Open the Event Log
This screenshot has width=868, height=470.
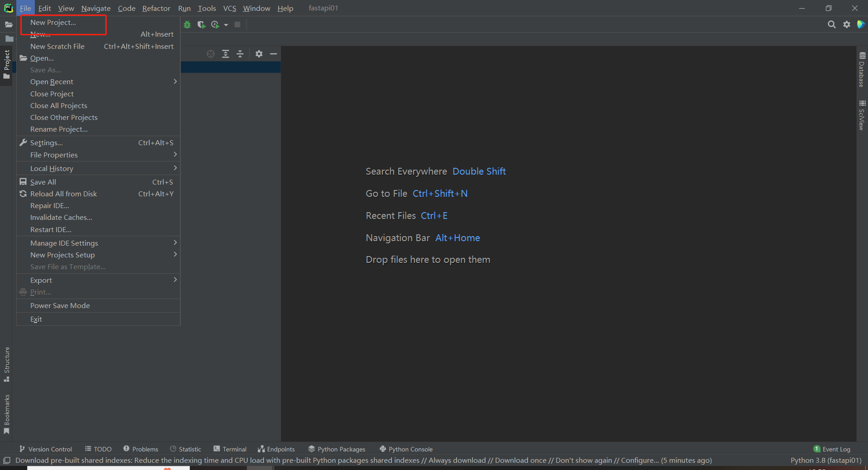(832, 449)
